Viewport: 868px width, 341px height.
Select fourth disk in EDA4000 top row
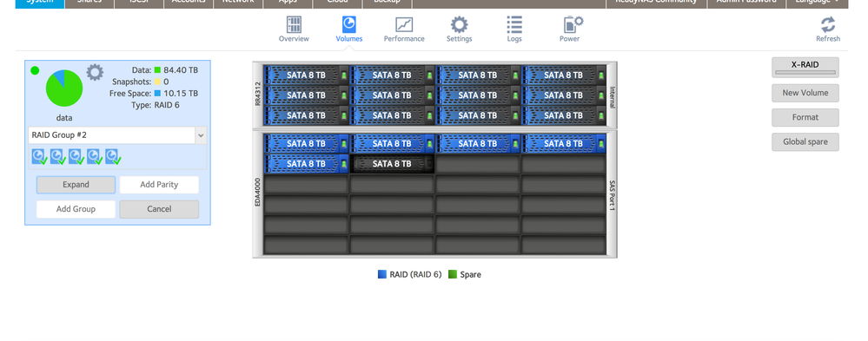click(564, 144)
